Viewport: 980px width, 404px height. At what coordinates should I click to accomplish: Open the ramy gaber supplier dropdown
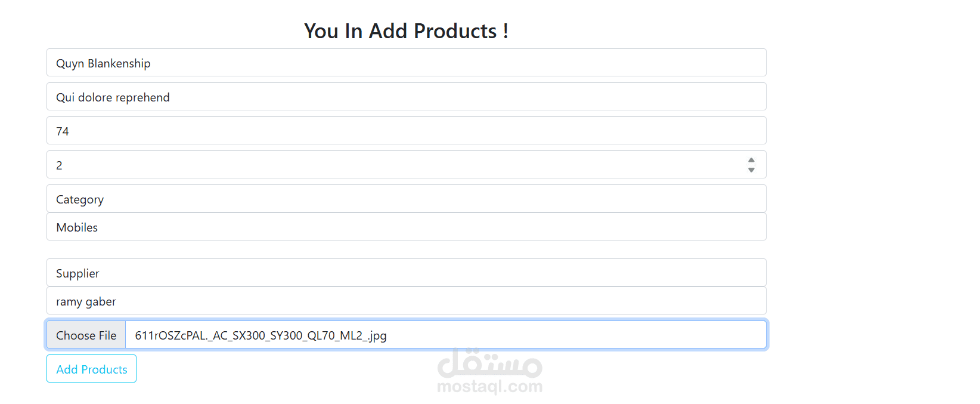[x=406, y=301]
